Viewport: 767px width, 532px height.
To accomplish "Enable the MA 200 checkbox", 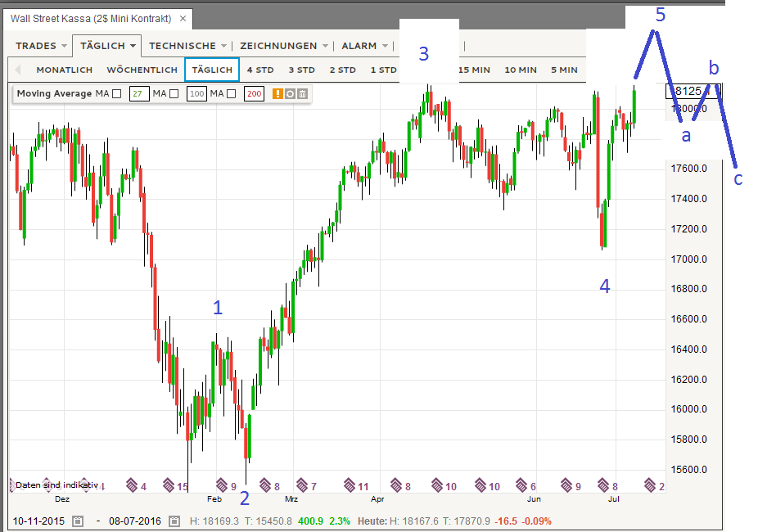I will tap(231, 94).
